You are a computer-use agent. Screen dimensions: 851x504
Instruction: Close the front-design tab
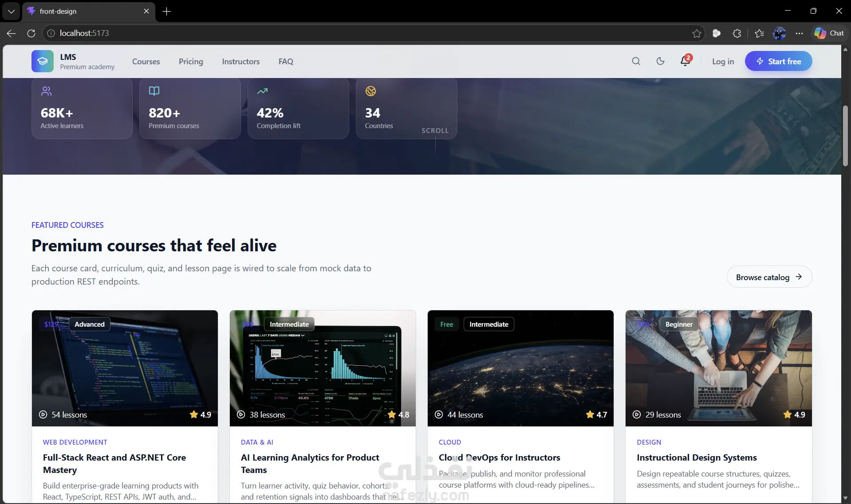click(146, 11)
